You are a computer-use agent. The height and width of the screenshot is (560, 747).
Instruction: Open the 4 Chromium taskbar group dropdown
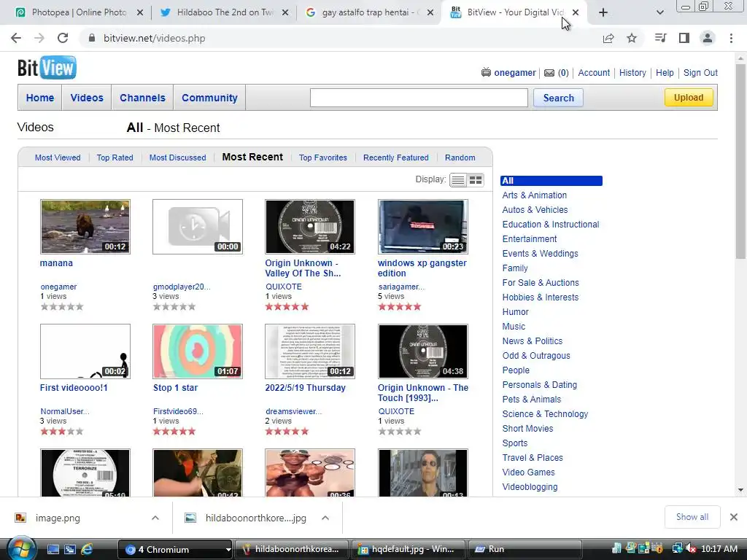[228, 550]
